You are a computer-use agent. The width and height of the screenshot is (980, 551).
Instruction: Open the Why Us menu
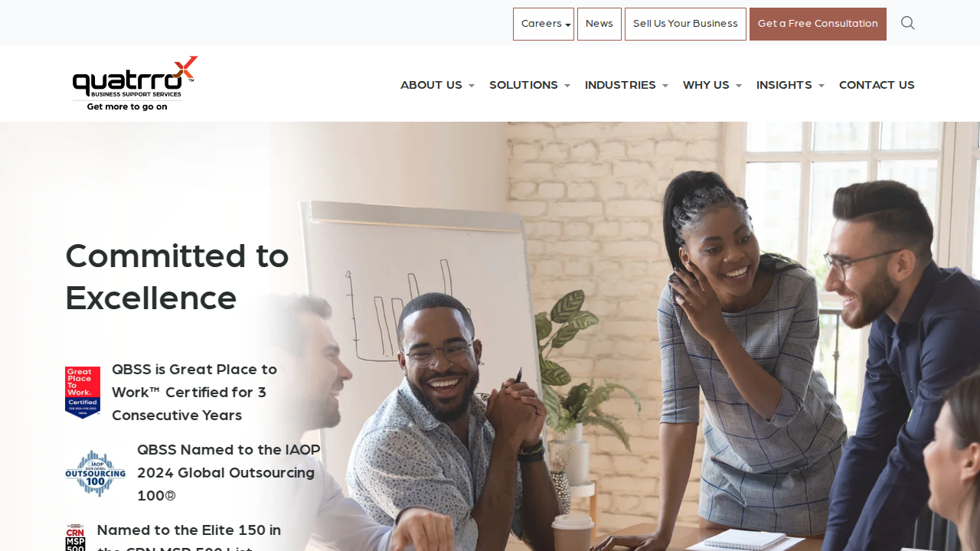[x=712, y=85]
